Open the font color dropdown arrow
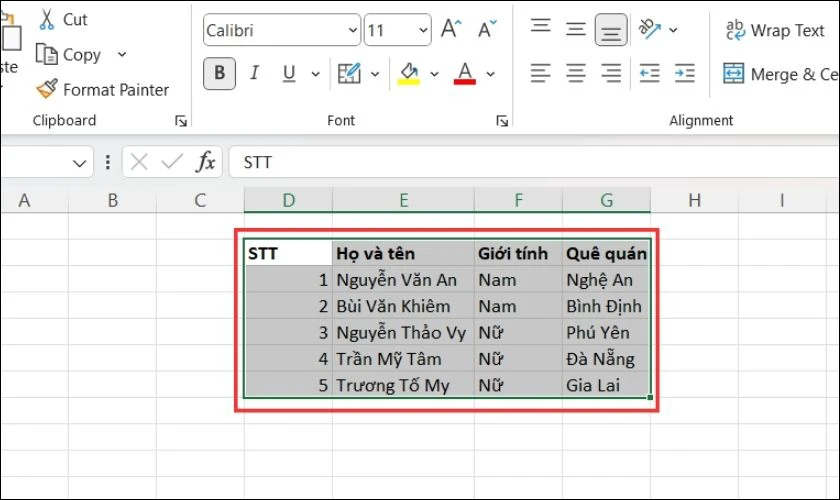The height and width of the screenshot is (500, 840). click(x=491, y=74)
